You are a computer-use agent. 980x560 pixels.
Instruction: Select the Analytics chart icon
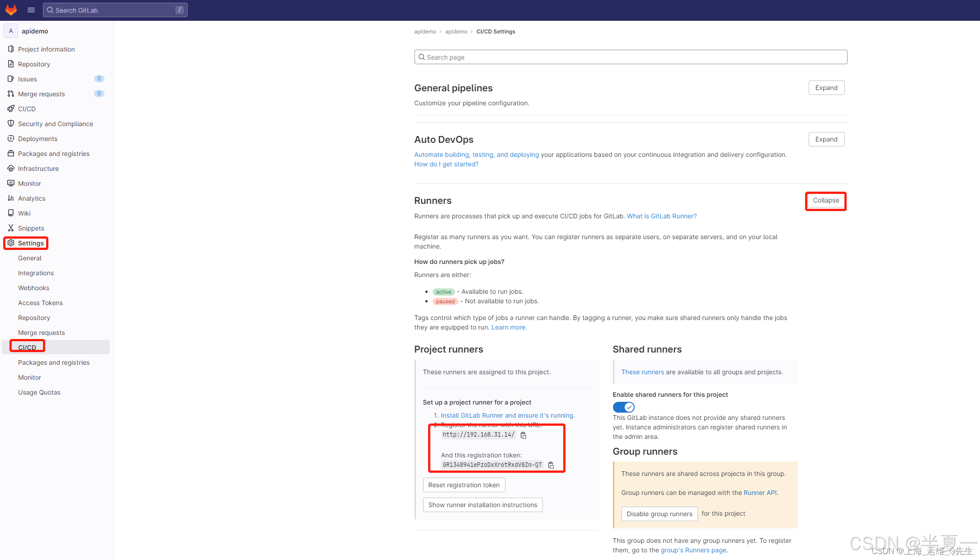(x=11, y=198)
